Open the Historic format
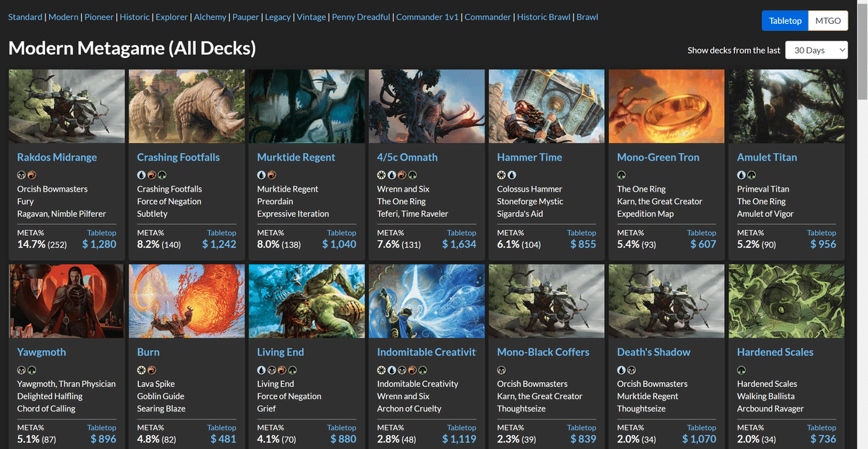Viewport: 868px width, 449px height. 135,17
